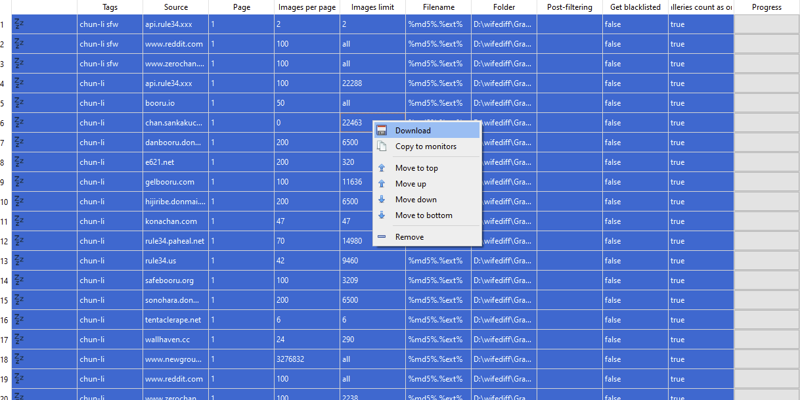This screenshot has width=800, height=400.
Task: Click sleeping status icon in row 17
Action: (19, 339)
